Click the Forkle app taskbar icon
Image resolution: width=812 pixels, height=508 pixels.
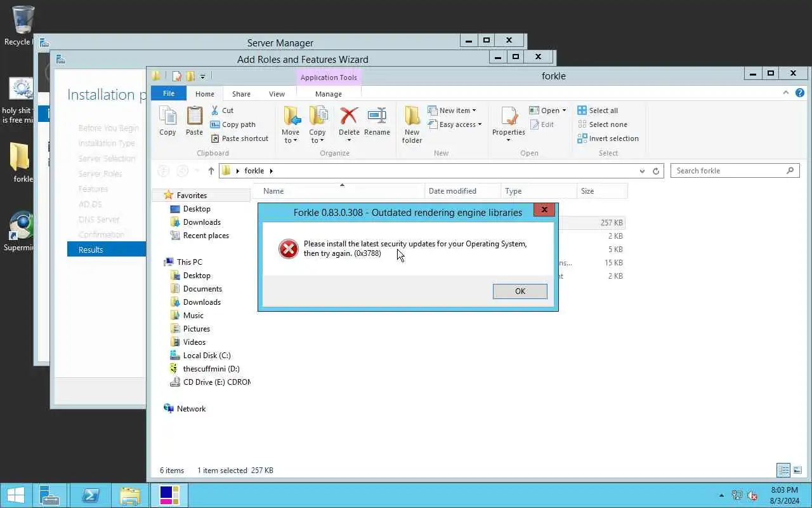pyautogui.click(x=169, y=495)
